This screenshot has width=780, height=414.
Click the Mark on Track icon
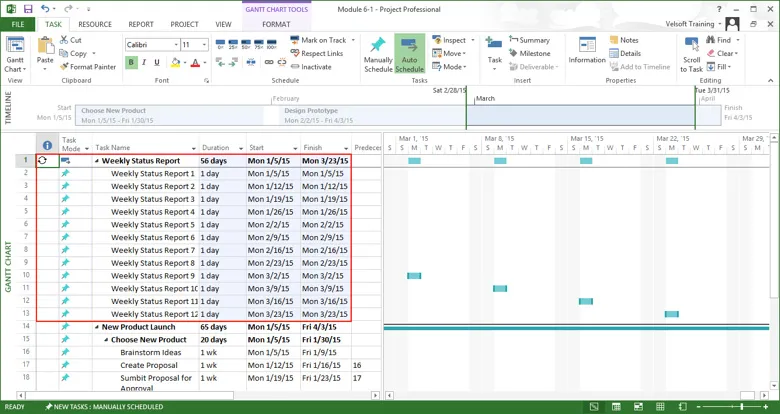coord(294,40)
